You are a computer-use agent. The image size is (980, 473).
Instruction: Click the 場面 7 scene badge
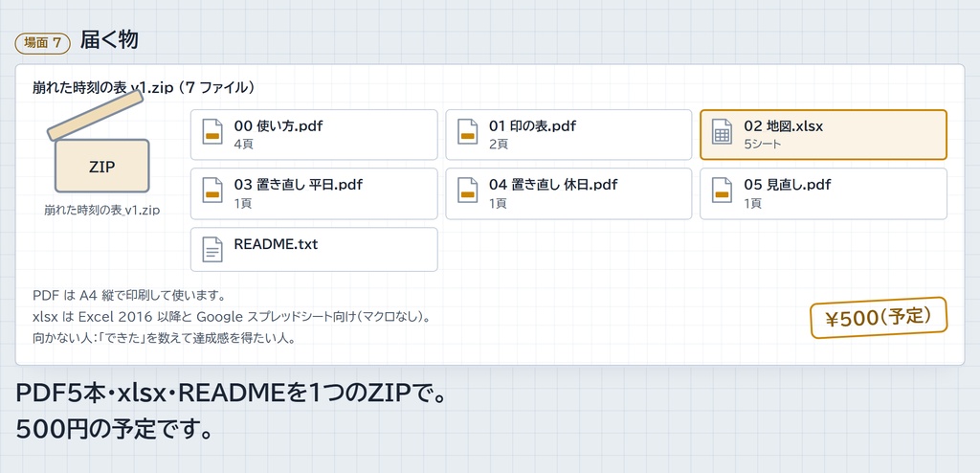tap(42, 42)
